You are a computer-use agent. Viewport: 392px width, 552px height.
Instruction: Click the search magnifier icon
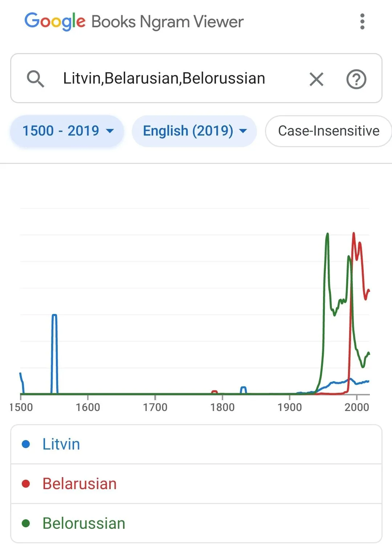click(36, 79)
